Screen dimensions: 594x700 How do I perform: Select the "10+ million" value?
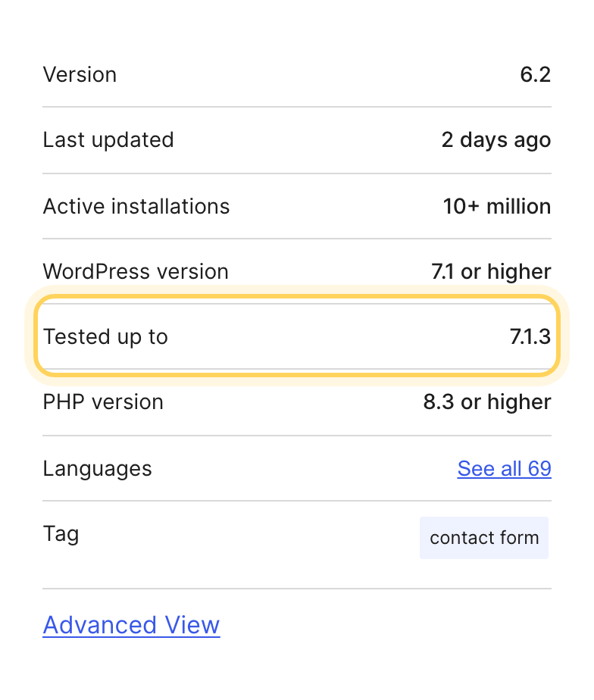pos(496,206)
